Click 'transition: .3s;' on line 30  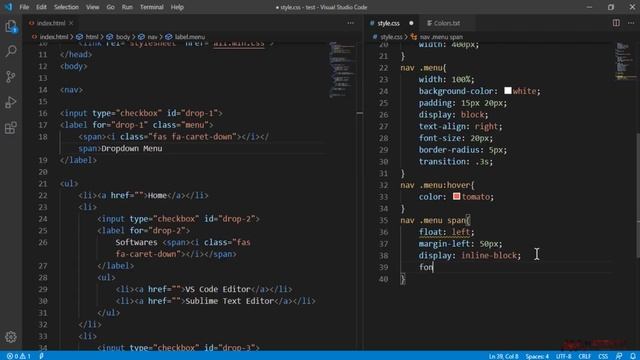coord(456,162)
